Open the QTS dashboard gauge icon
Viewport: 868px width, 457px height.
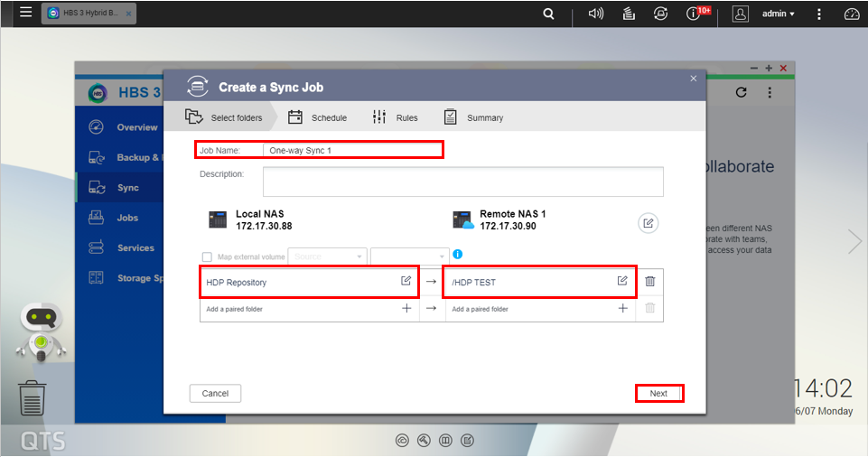coord(852,14)
